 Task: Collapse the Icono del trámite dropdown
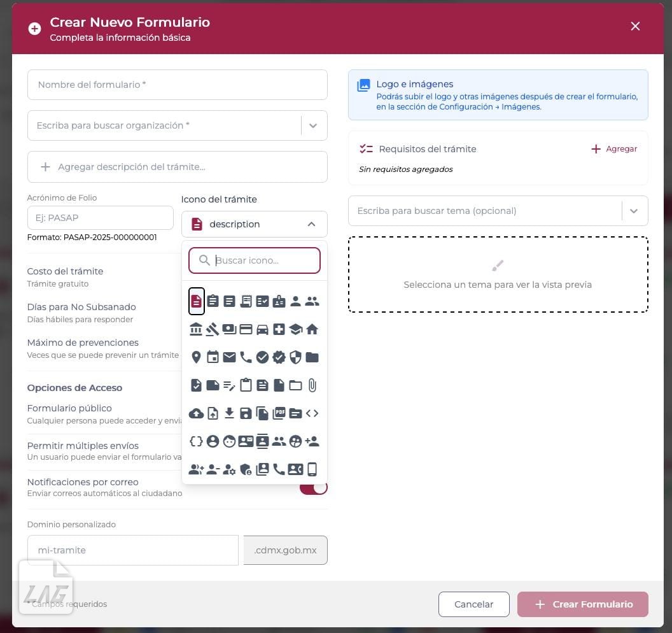(312, 224)
